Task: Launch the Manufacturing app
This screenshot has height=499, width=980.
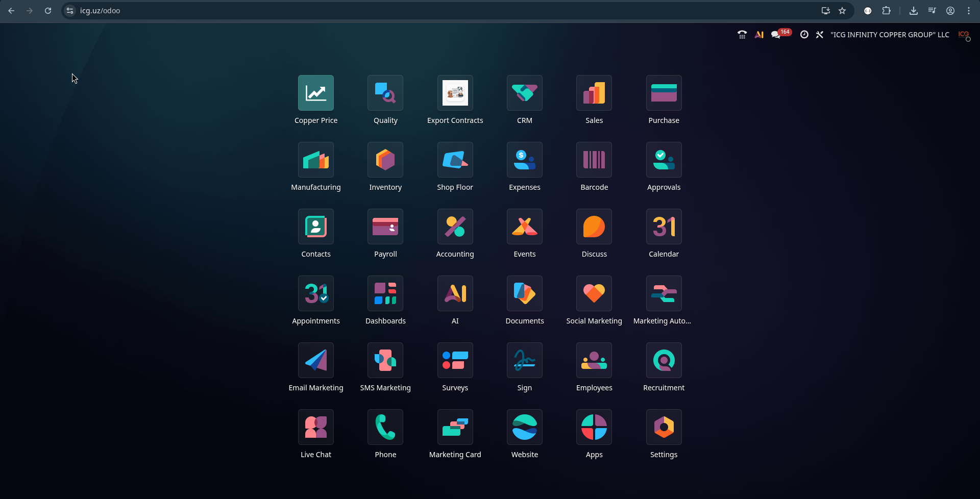Action: [316, 160]
